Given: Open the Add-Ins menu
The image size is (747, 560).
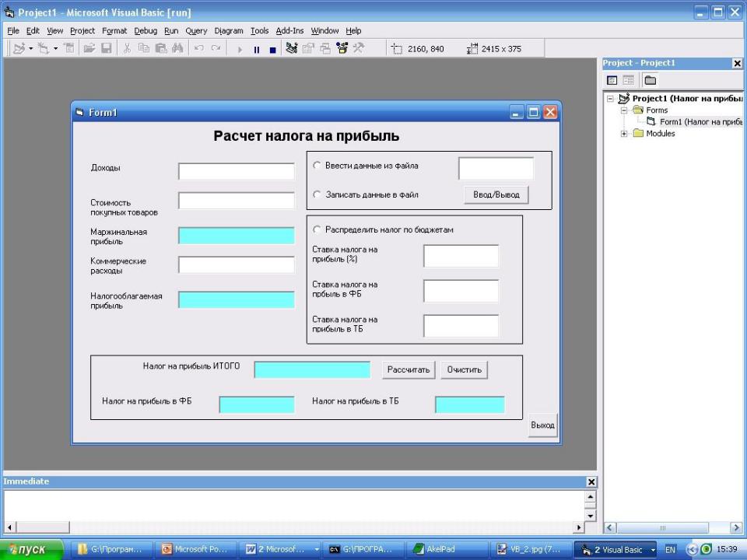Looking at the screenshot, I should [x=289, y=31].
